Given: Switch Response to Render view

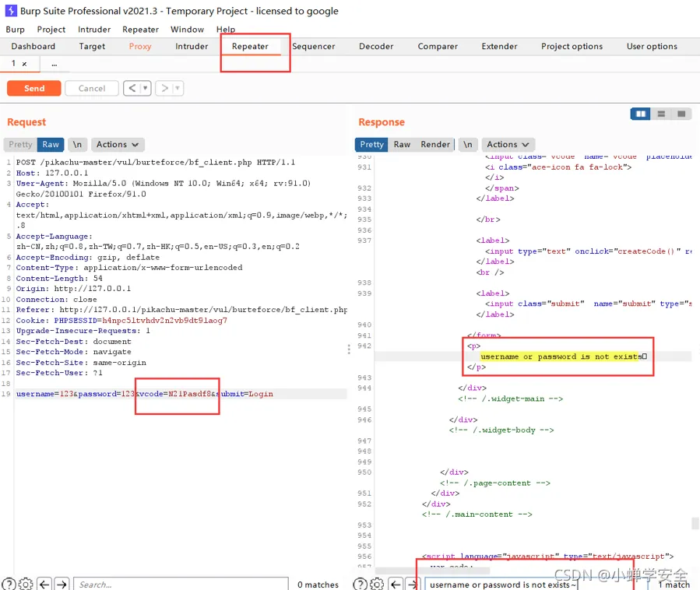Looking at the screenshot, I should [x=434, y=144].
